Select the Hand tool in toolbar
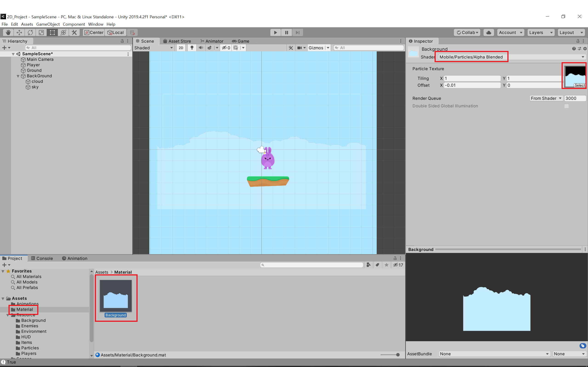Screen dimensions: 588x367 point(8,33)
